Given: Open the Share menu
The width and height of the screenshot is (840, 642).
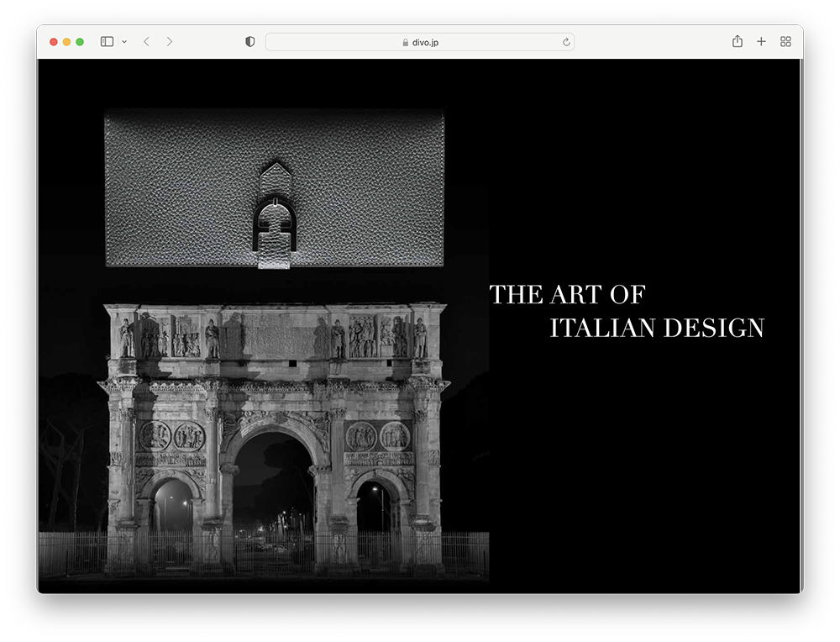Looking at the screenshot, I should [x=737, y=42].
